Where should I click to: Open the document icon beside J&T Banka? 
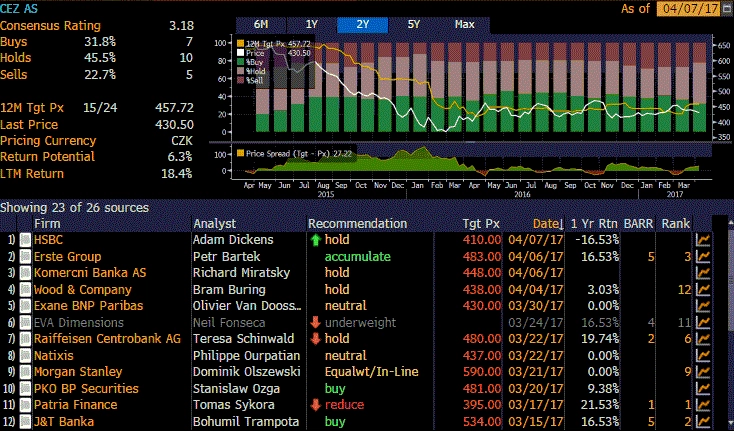click(25, 422)
